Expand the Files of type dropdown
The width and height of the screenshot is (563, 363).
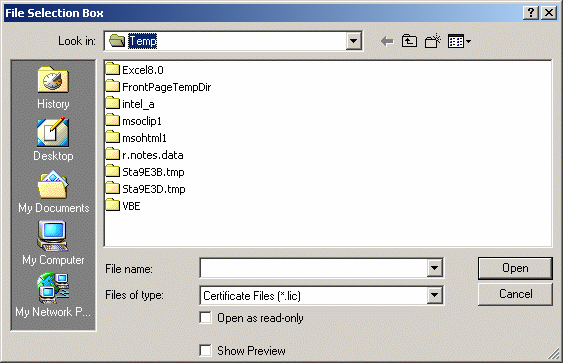point(434,295)
